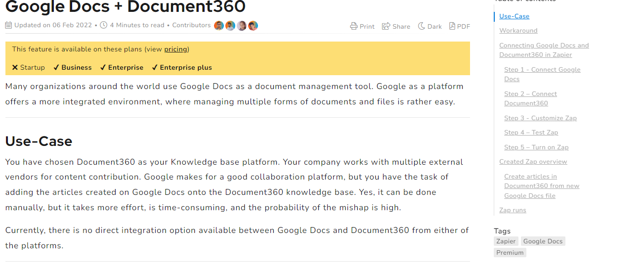Click the 4 Minutes to read text
The image size is (644, 277).
pyautogui.click(x=137, y=25)
